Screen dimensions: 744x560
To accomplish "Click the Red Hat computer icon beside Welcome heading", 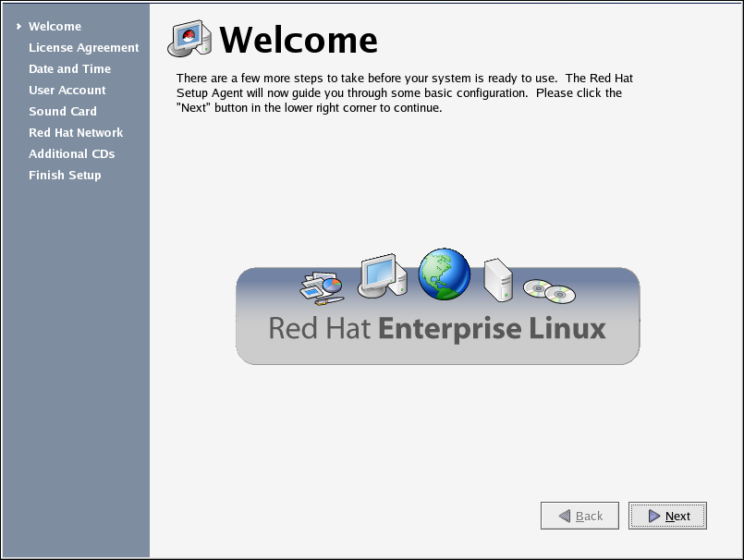I will coord(190,39).
